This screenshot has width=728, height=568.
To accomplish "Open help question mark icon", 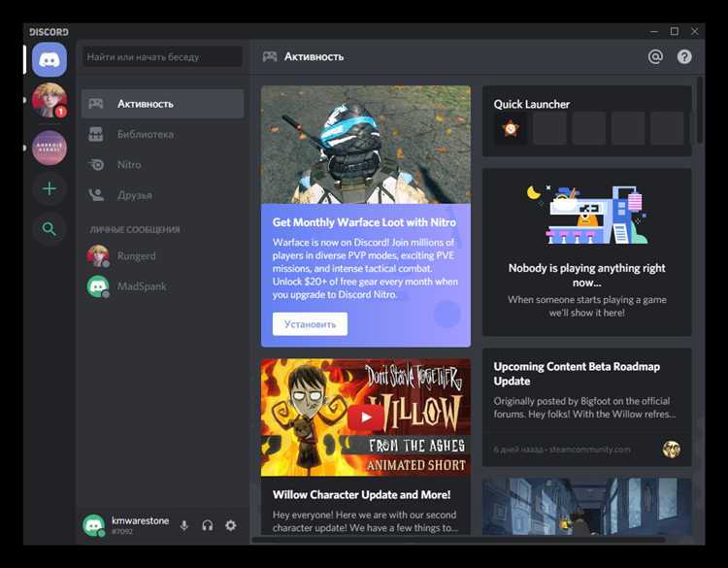I will coord(684,56).
